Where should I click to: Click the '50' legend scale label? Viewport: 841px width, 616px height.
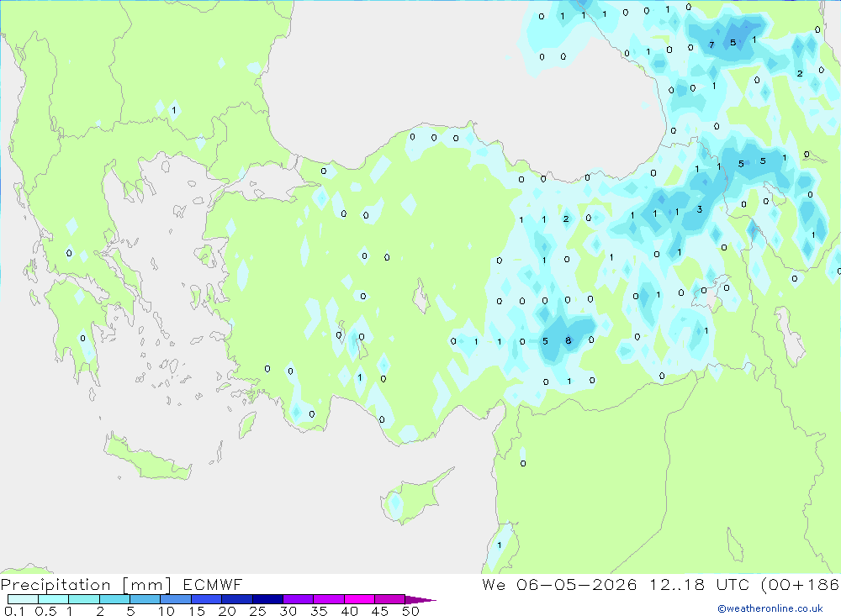coord(410,611)
